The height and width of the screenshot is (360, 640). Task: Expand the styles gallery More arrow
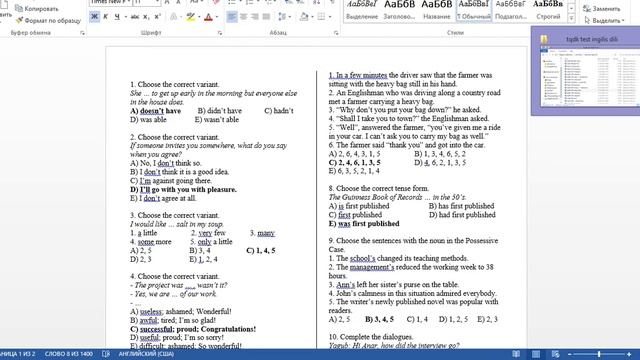tap(571, 18)
